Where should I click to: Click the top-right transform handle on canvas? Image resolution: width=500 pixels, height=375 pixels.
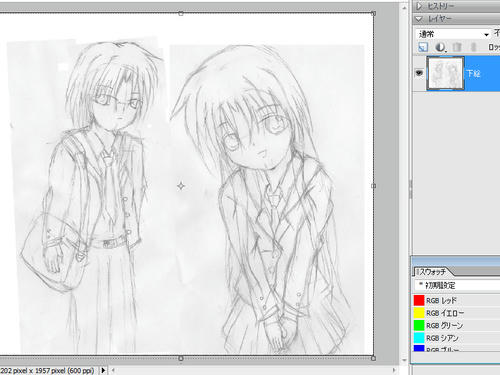pos(373,13)
